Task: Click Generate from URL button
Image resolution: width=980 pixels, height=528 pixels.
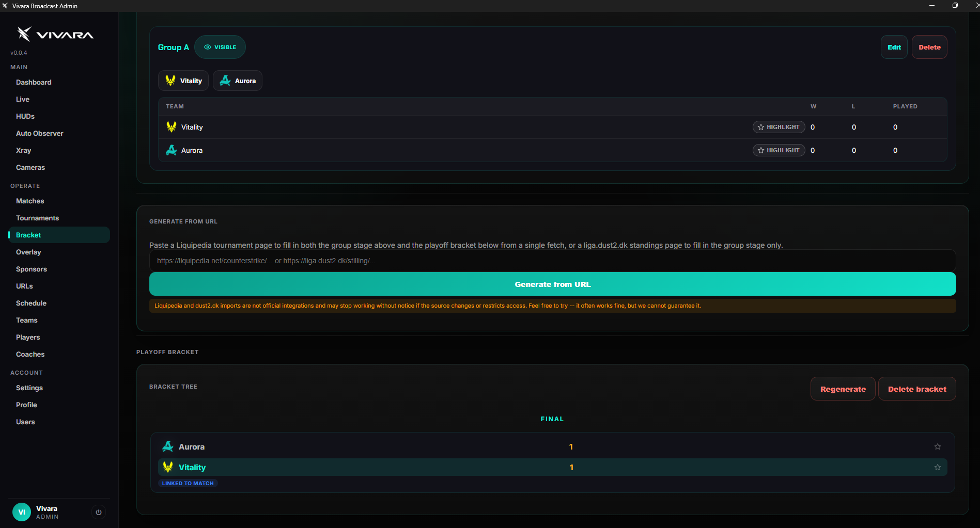Action: pos(552,284)
